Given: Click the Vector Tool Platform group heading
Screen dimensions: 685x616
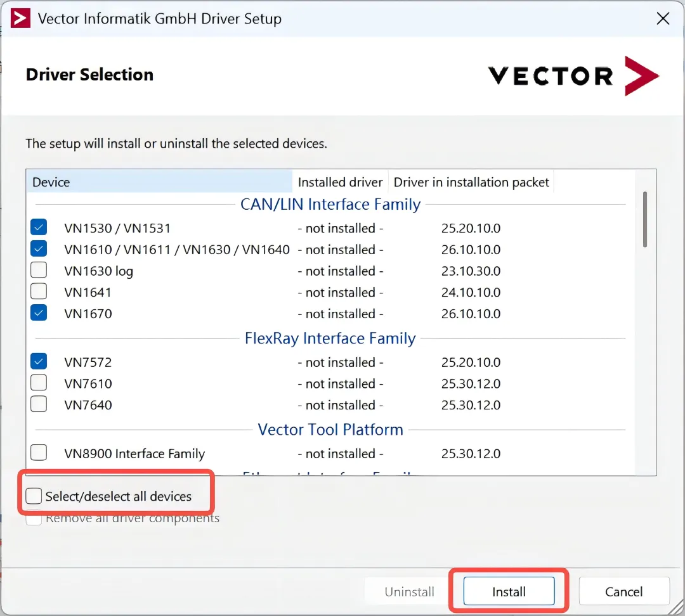Looking at the screenshot, I should (x=330, y=430).
